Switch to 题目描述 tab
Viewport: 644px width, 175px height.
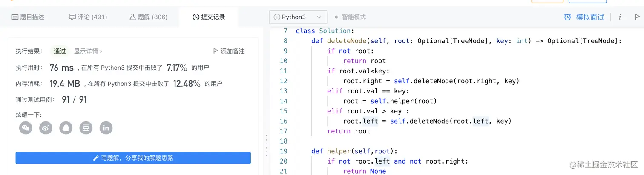pyautogui.click(x=28, y=17)
